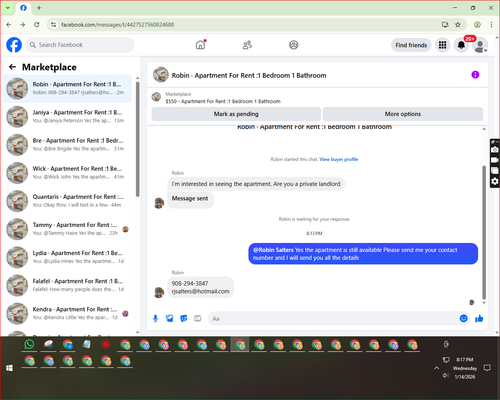Viewport: 500px width, 400px height.
Task: Click the Chrome profile icon
Action: coord(477,25)
